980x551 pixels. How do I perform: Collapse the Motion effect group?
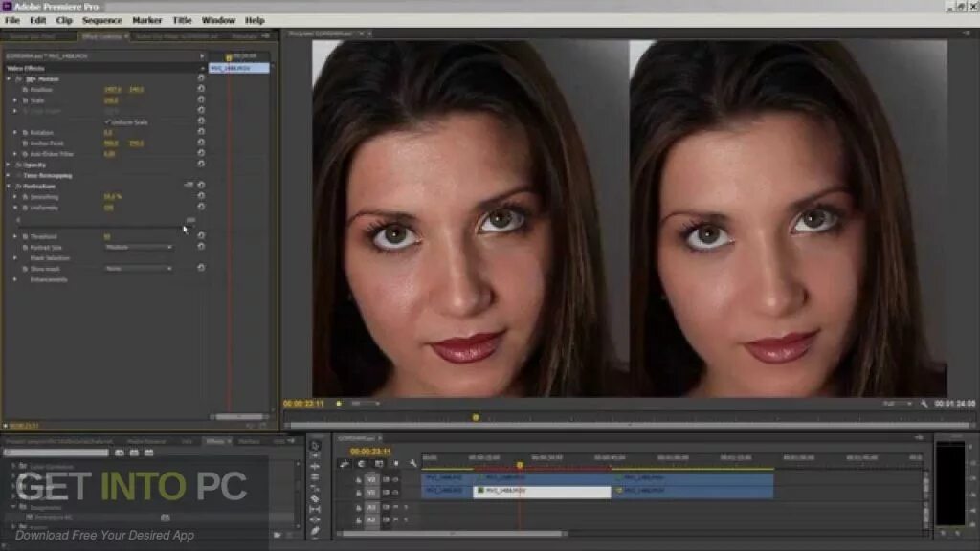[x=9, y=79]
